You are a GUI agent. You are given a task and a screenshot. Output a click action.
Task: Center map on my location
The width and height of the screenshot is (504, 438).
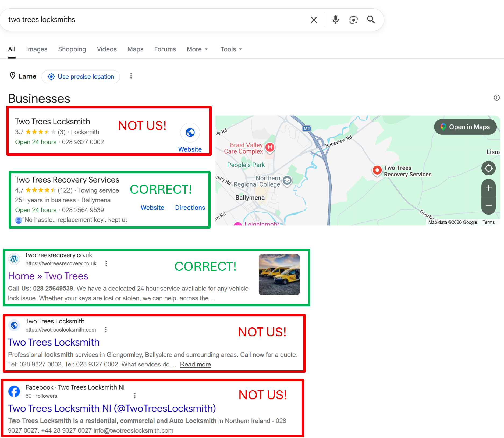coord(488,168)
